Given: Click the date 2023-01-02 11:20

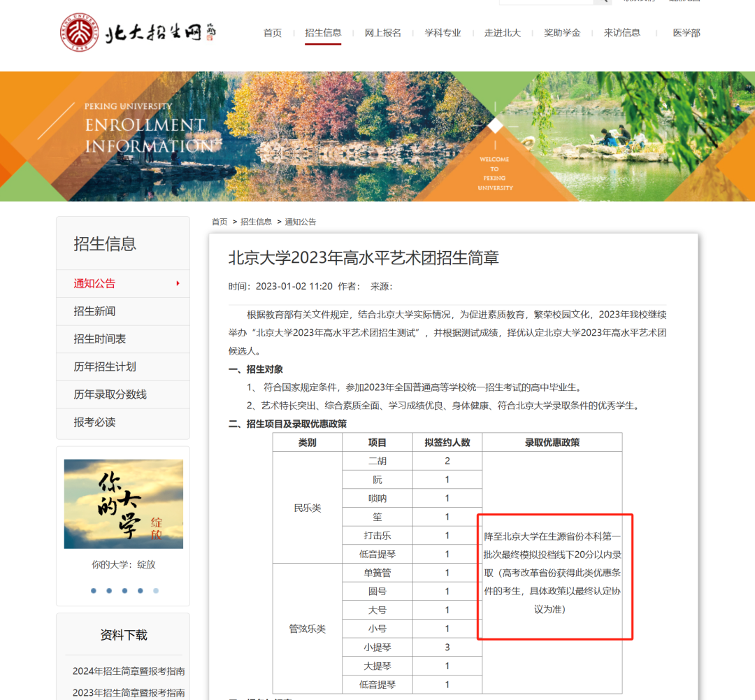Looking at the screenshot, I should click(294, 286).
